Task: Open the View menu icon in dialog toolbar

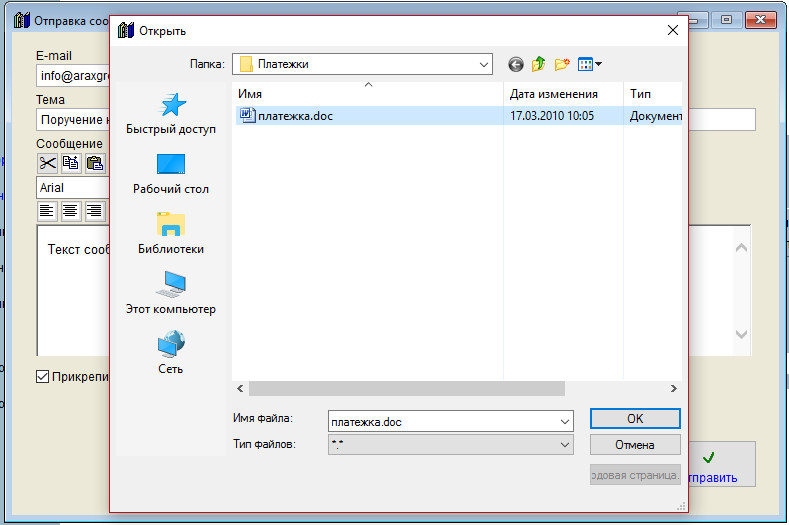Action: 590,64
